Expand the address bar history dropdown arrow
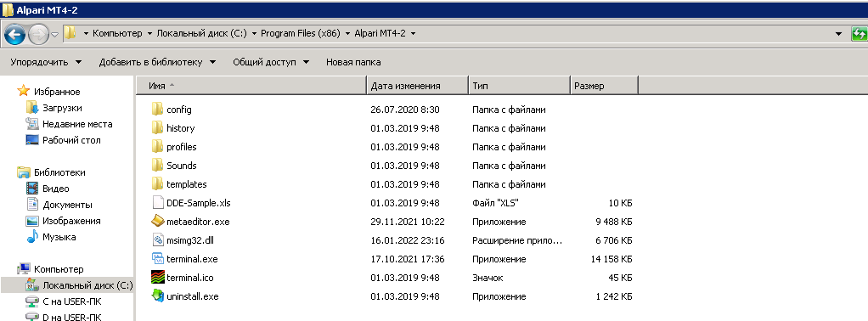Image resolution: width=868 pixels, height=321 pixels. pos(839,34)
